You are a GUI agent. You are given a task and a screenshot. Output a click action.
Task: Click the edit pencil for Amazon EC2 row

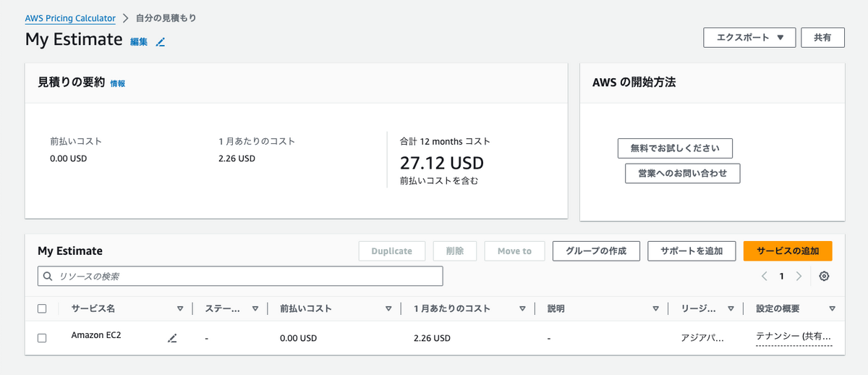tap(172, 338)
